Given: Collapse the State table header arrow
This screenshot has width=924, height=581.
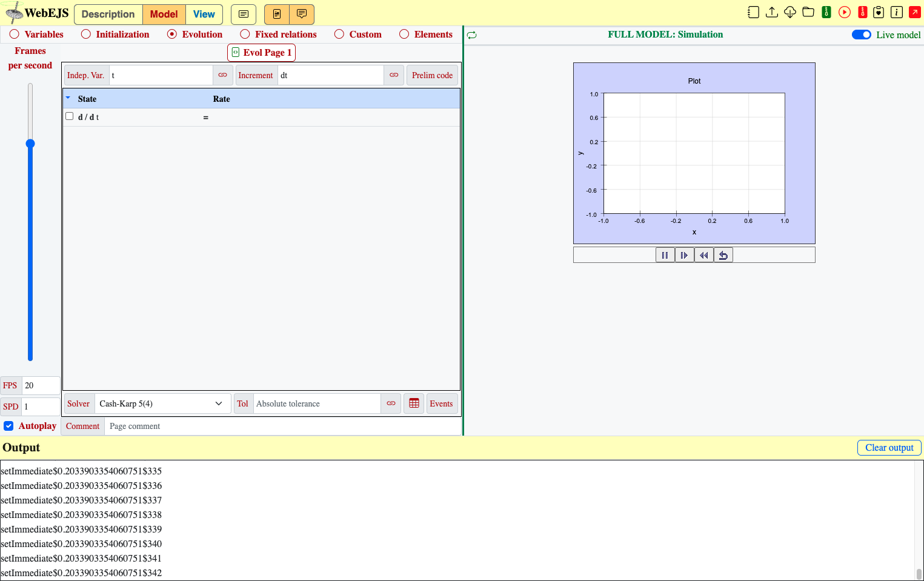Looking at the screenshot, I should coord(68,98).
